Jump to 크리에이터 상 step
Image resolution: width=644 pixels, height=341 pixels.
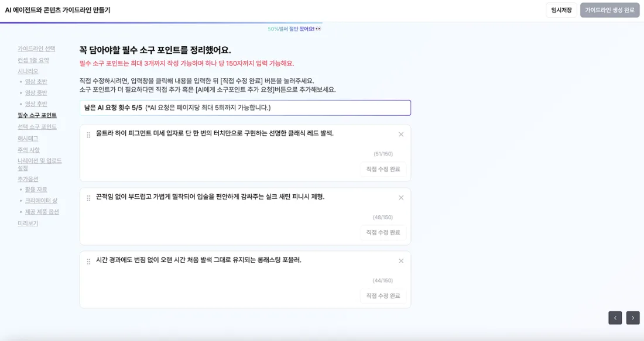tap(41, 201)
